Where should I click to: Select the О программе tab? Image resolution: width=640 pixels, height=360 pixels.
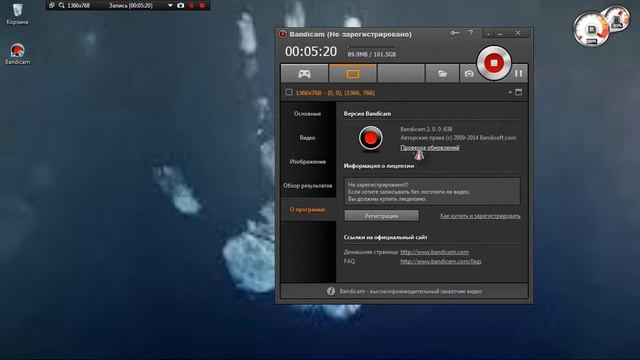pos(307,210)
